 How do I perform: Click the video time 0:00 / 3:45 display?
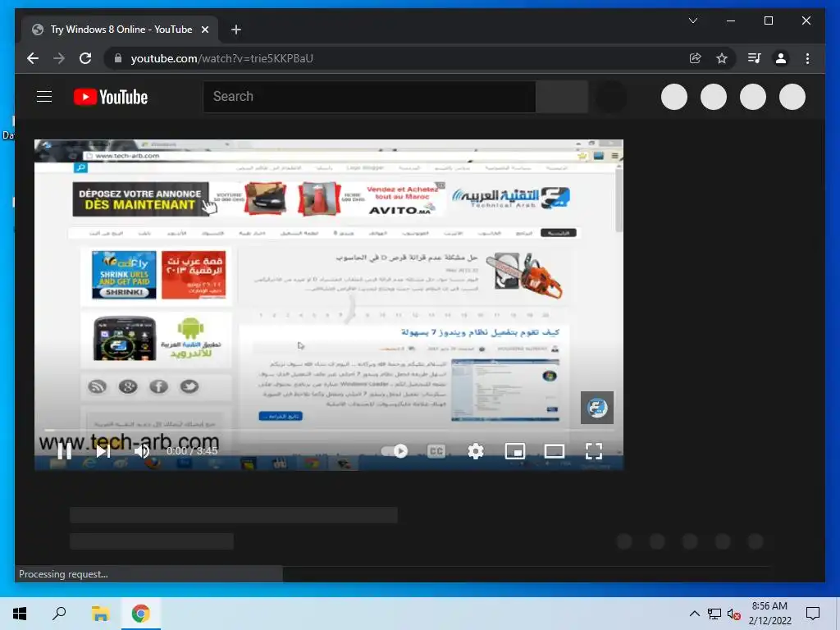[192, 451]
